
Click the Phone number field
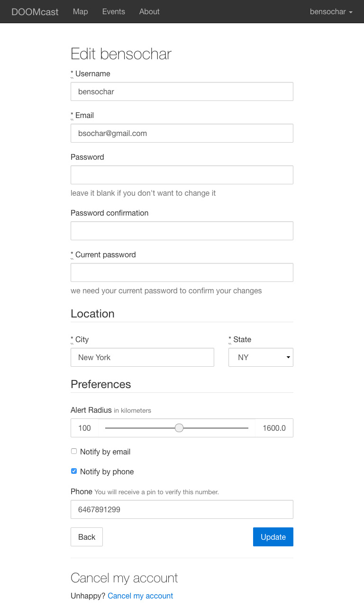[182, 509]
